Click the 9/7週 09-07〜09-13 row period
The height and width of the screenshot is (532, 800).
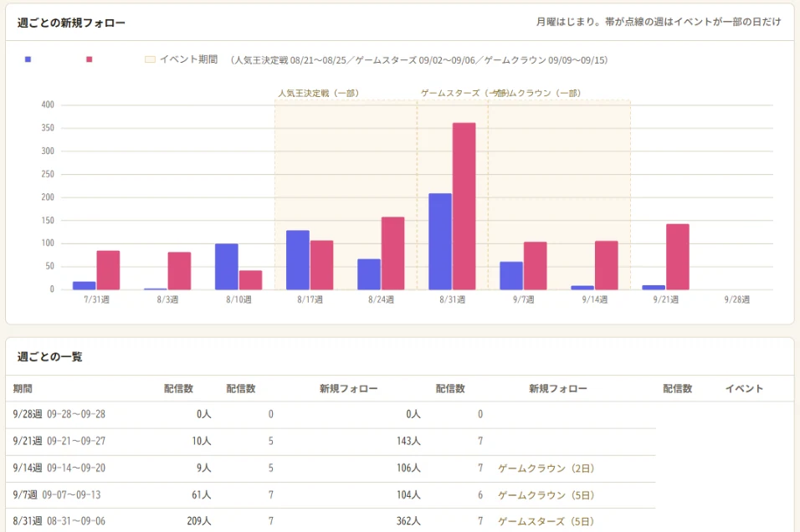point(57,494)
